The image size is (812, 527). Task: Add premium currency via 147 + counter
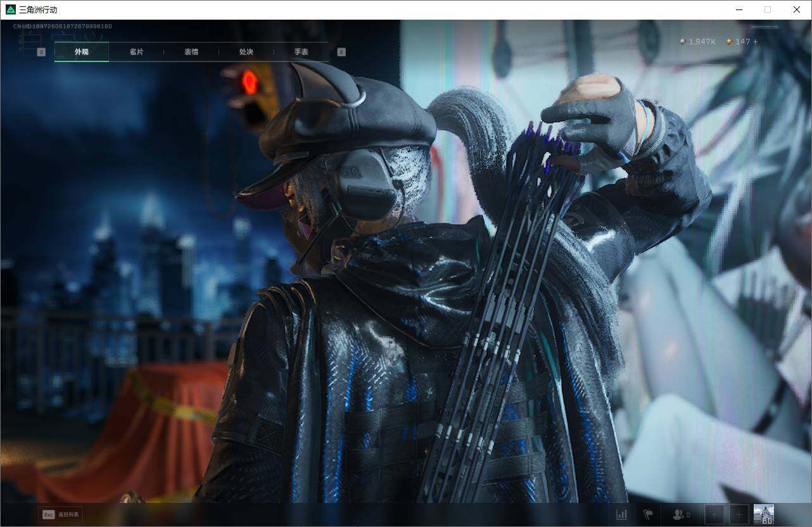point(742,42)
